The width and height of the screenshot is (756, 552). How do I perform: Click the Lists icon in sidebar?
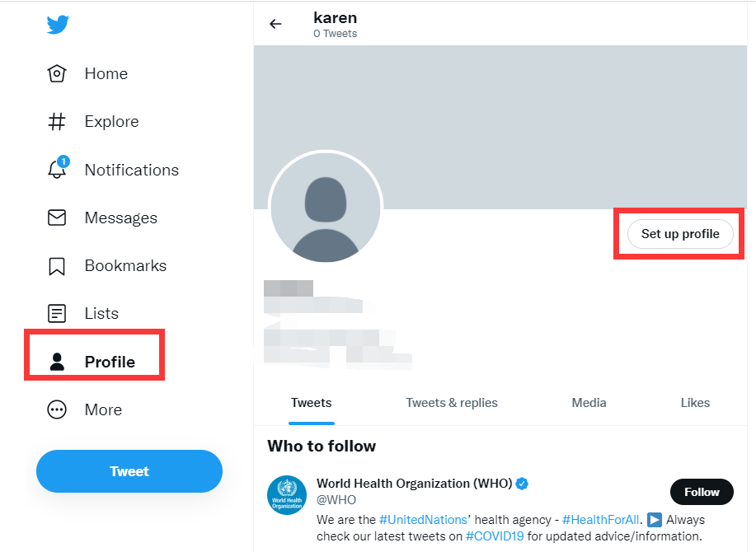point(57,314)
